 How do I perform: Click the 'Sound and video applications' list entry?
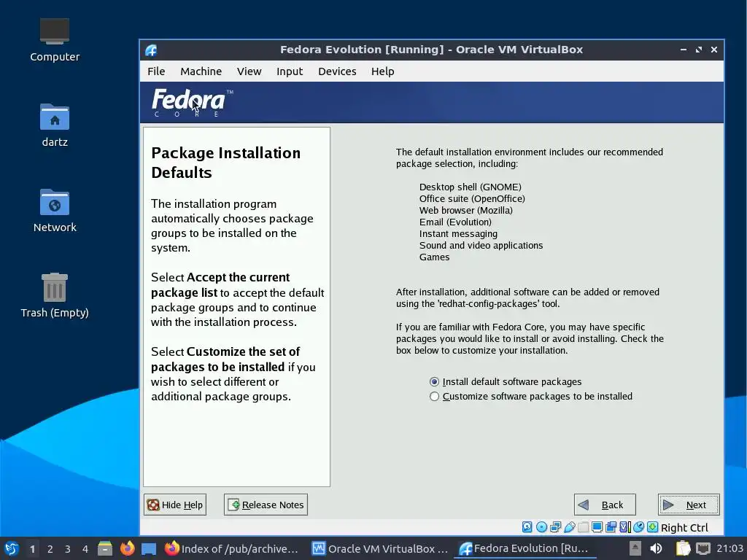coord(481,245)
